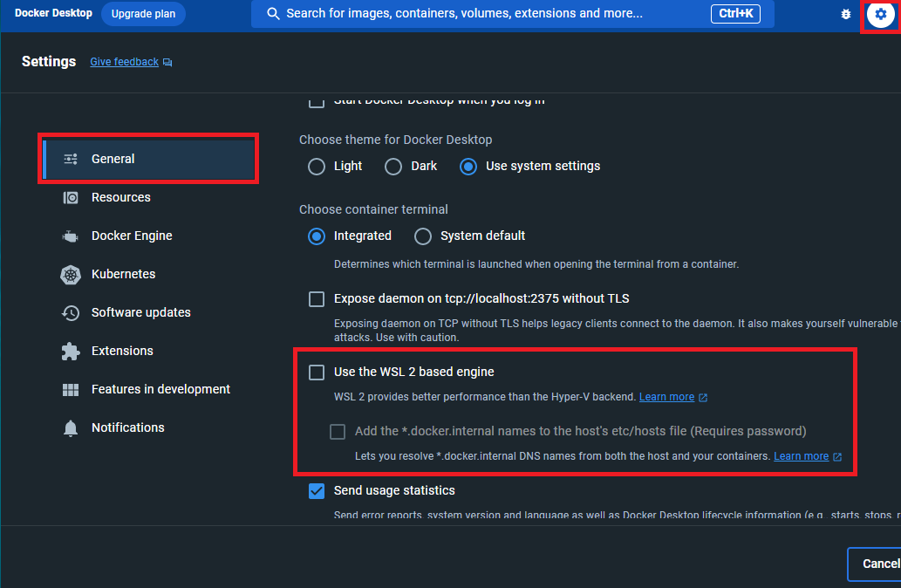This screenshot has width=901, height=588.
Task: Click the Ctrl+K shortcut badge
Action: [x=735, y=14]
